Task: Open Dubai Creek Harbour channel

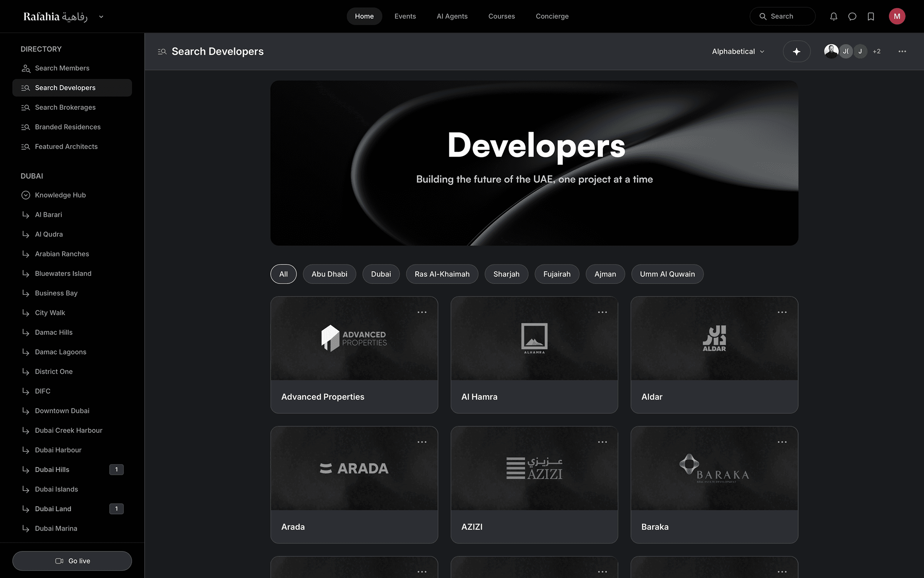Action: pos(72,430)
